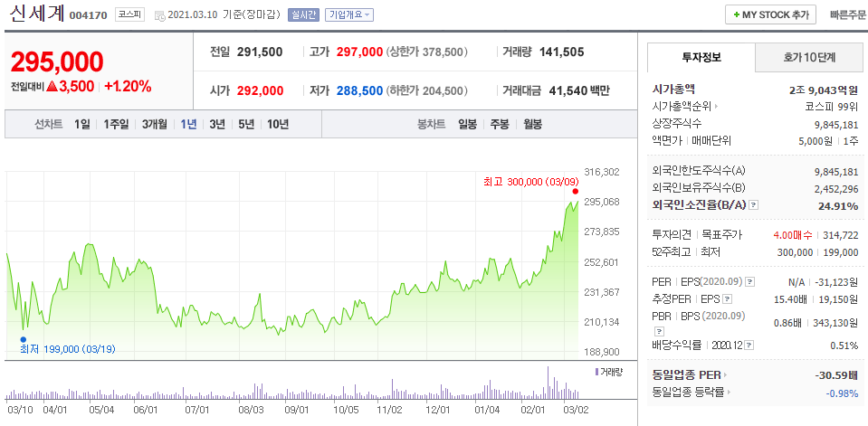Click the 동일업종 PER value -30.59배
Viewport: 868px width, 426px height.
[836, 375]
